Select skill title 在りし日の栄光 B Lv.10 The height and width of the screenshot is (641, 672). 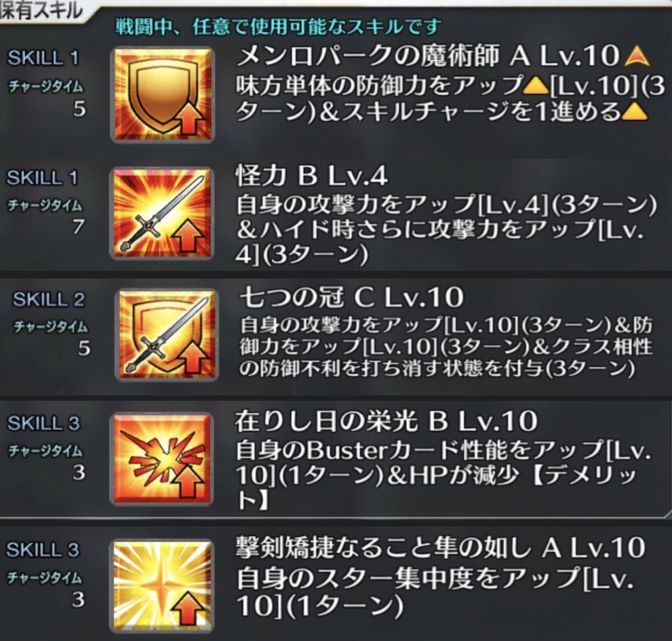click(x=387, y=421)
